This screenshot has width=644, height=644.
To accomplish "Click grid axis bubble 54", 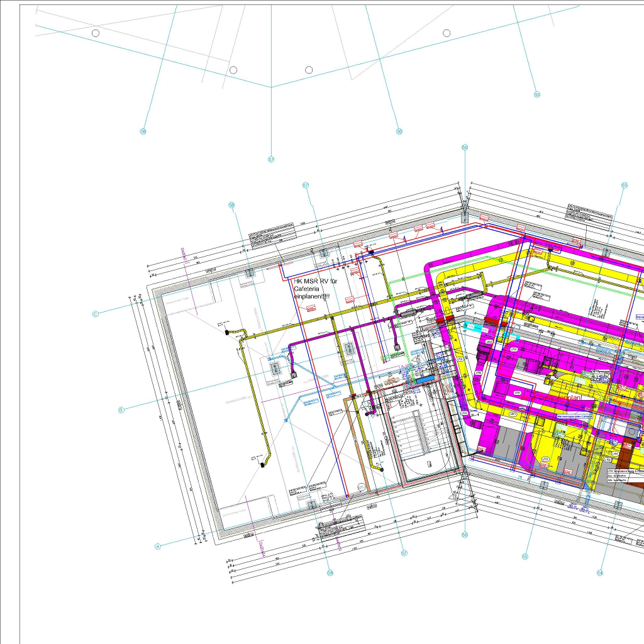I will [599, 572].
